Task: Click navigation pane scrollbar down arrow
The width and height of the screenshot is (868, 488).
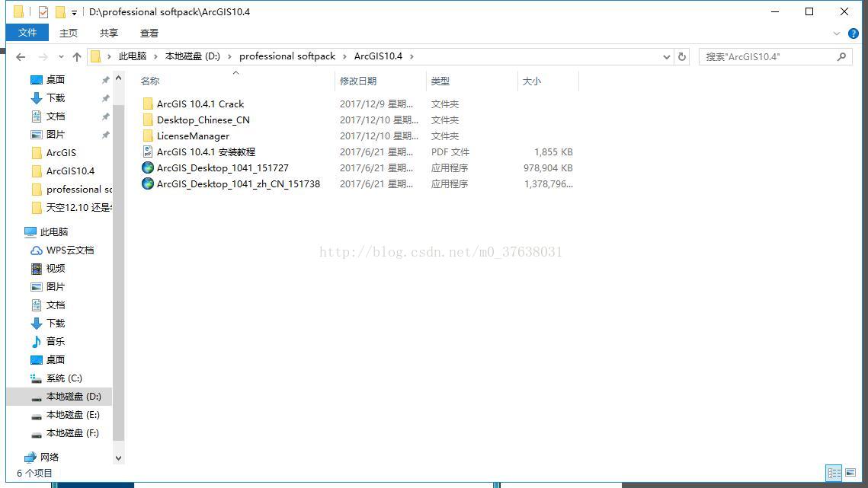Action: (118, 458)
